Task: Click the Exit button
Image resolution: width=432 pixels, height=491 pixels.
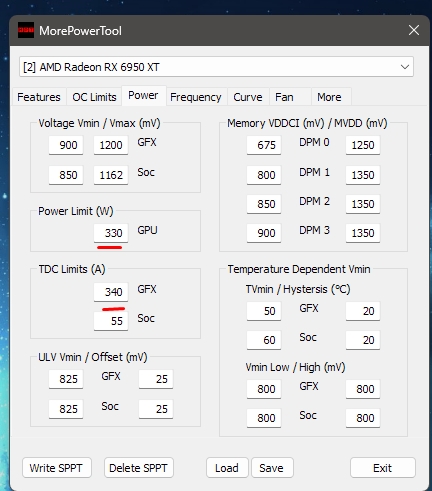Action: (x=383, y=468)
